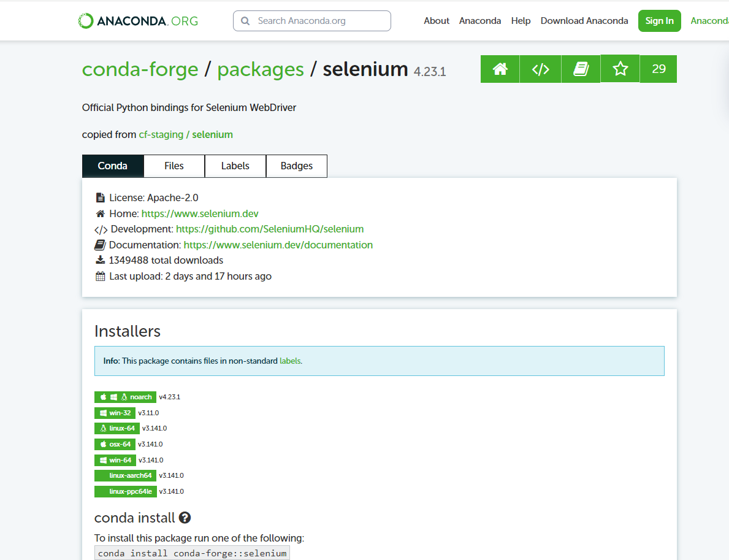Open the development source code icon
729x560 pixels.
click(x=540, y=69)
